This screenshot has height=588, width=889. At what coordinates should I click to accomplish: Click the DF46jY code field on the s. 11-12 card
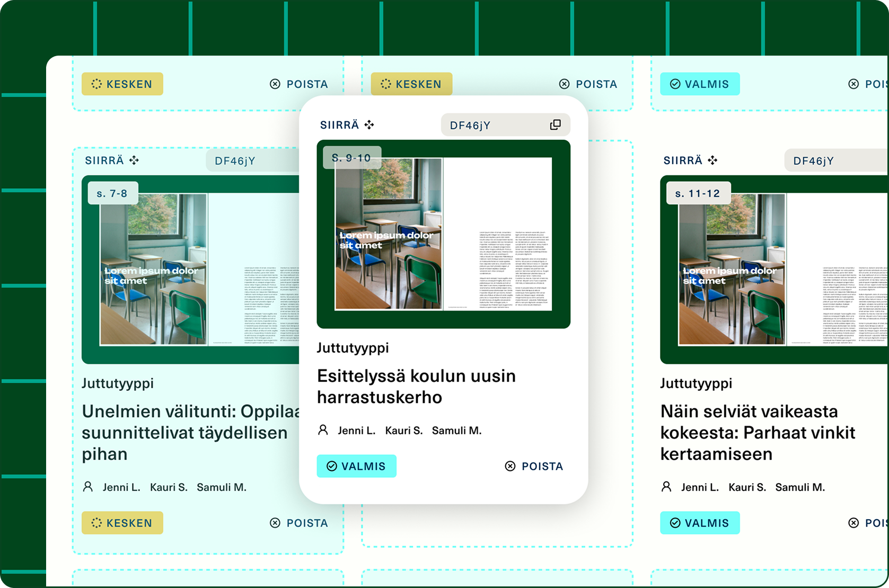837,161
